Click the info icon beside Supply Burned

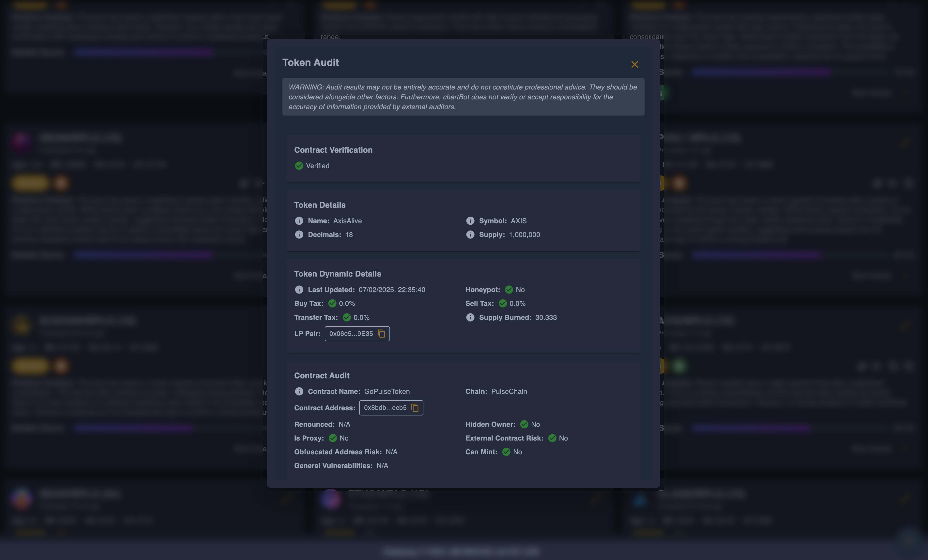coord(470,317)
